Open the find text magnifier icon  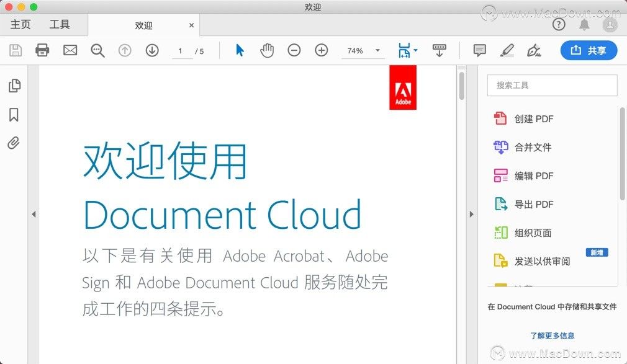point(97,51)
